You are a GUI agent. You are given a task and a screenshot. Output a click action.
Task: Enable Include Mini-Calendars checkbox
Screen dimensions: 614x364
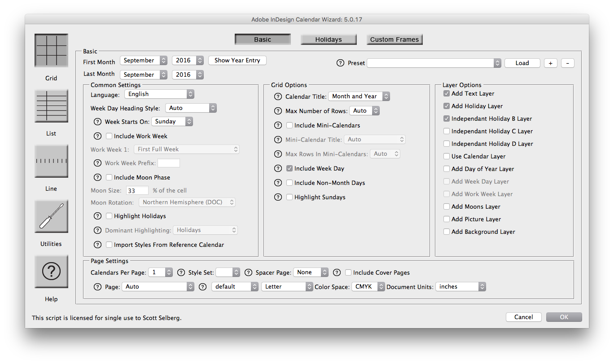pyautogui.click(x=289, y=125)
